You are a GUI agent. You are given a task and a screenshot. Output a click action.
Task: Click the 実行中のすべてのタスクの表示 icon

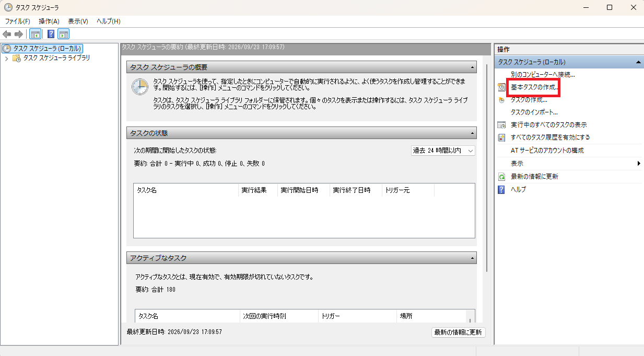click(x=501, y=125)
